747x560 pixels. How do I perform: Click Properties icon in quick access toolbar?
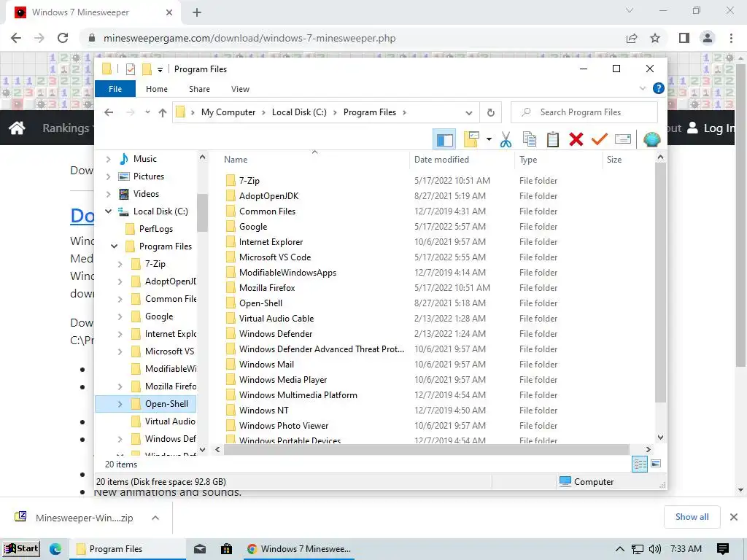(130, 69)
